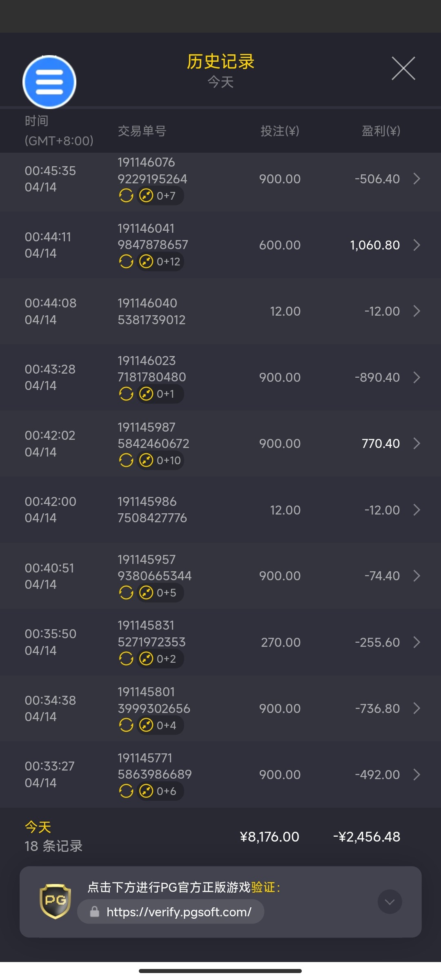Expand details for the 1,060.80 win record
Screen dimensions: 441x980
pos(416,245)
